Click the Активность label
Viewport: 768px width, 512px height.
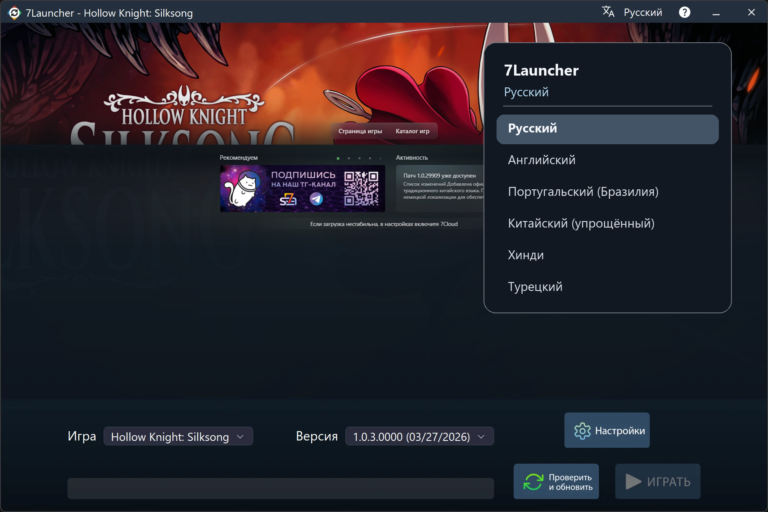point(412,158)
